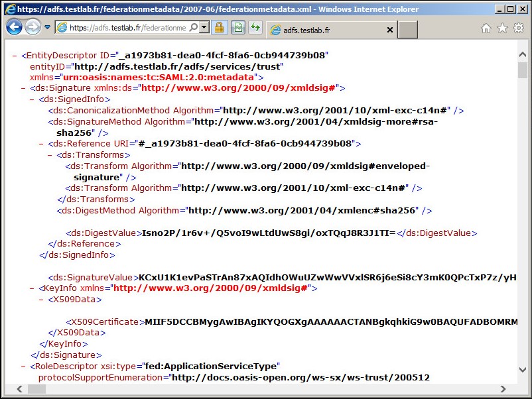Click the closing /ds:SignedInfo tag
This screenshot has width=532, height=399.
(x=78, y=255)
